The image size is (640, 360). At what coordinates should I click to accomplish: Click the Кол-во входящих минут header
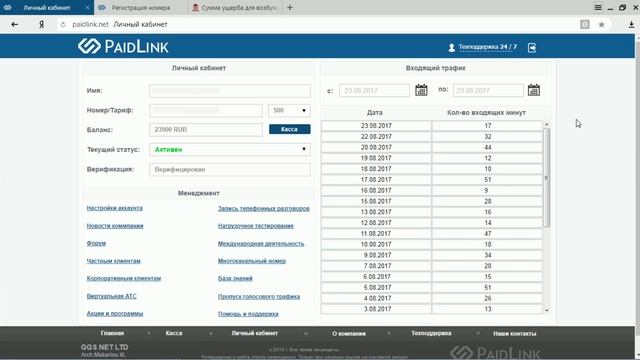[487, 112]
